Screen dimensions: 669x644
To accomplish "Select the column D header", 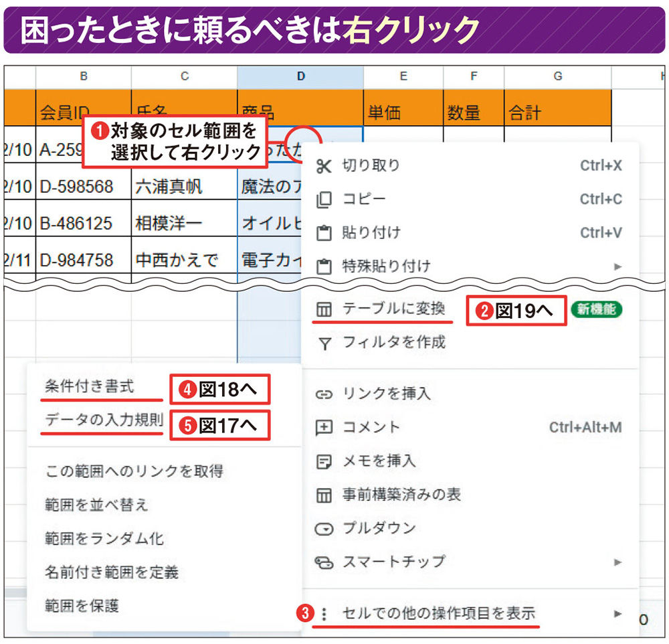I will [300, 77].
